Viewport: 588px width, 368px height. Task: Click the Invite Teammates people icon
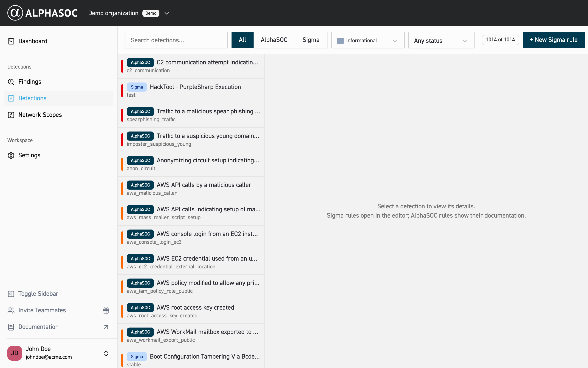tap(11, 310)
